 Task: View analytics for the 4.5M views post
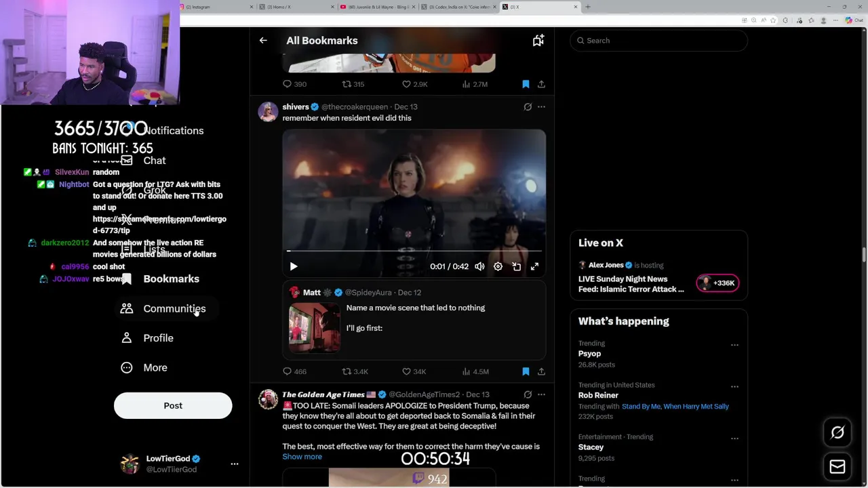(475, 371)
